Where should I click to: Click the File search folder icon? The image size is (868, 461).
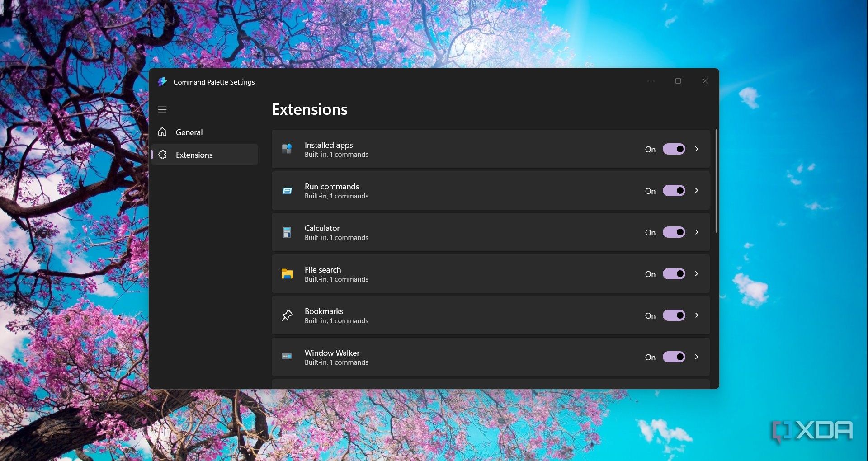point(287,274)
